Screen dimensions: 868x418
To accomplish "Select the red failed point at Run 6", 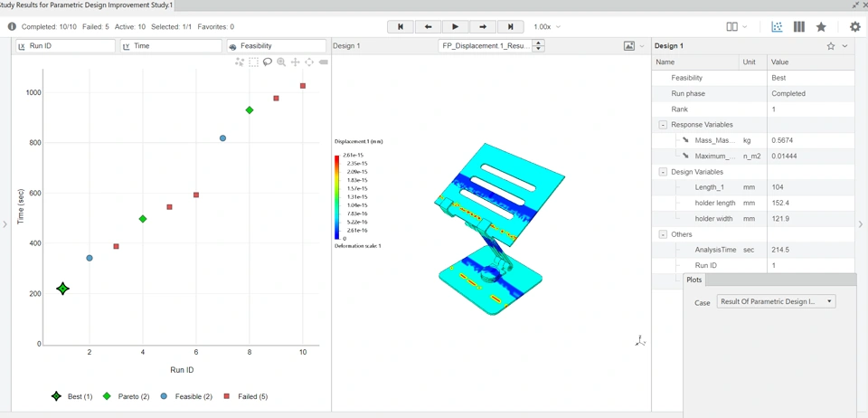I will [x=196, y=195].
